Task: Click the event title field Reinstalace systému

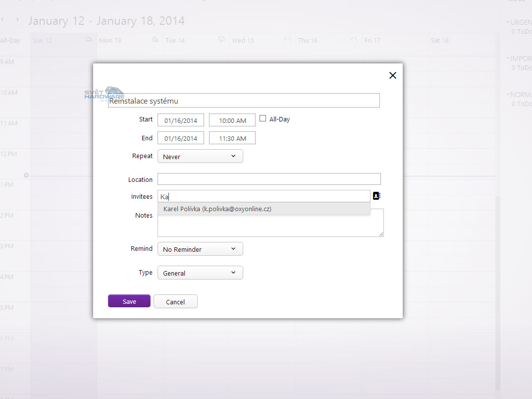Action: click(x=244, y=101)
